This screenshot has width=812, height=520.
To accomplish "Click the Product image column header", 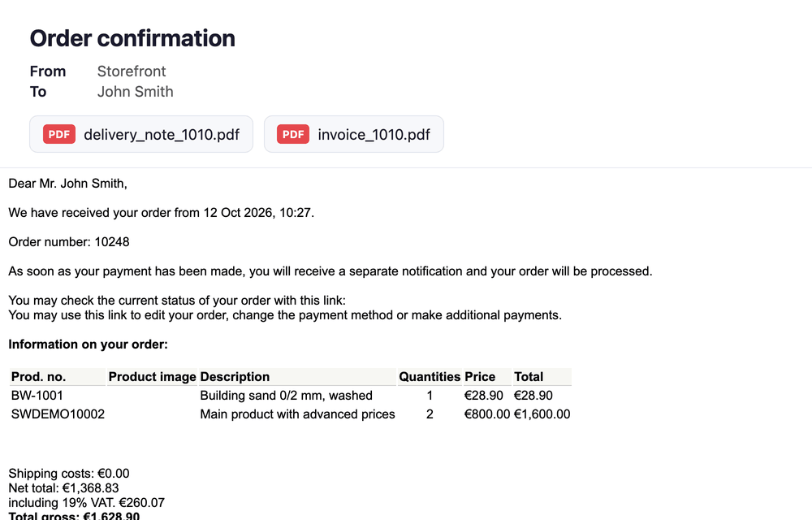I will pos(153,376).
